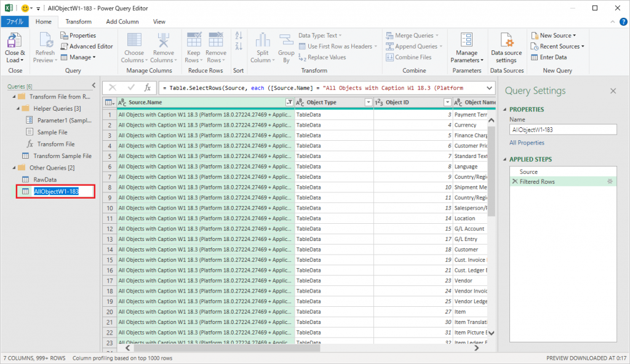Click the Manage Parameters icon

coord(466,41)
